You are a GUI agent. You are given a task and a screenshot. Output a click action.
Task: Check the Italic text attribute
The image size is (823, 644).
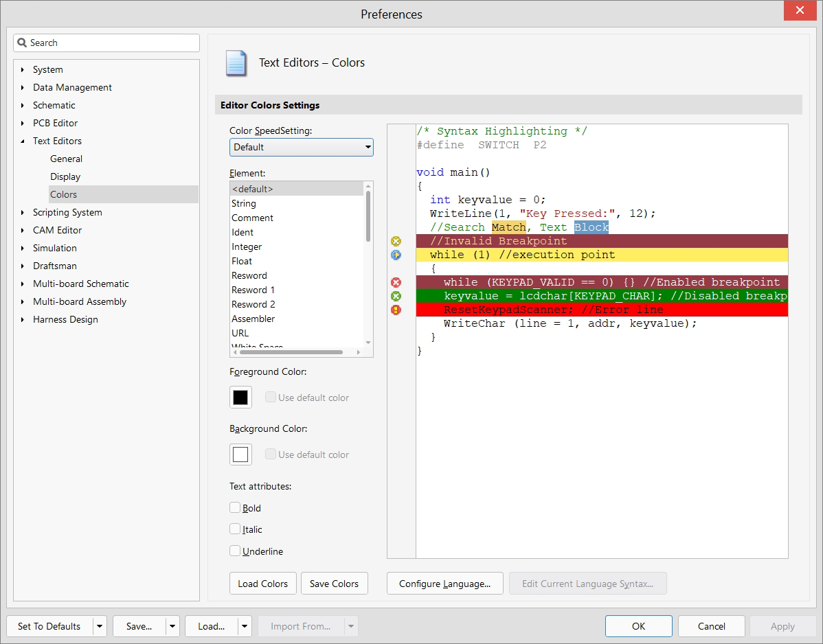(235, 529)
